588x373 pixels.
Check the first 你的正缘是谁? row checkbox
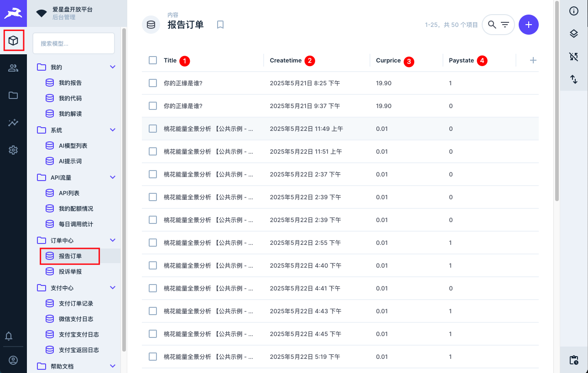[x=153, y=83]
